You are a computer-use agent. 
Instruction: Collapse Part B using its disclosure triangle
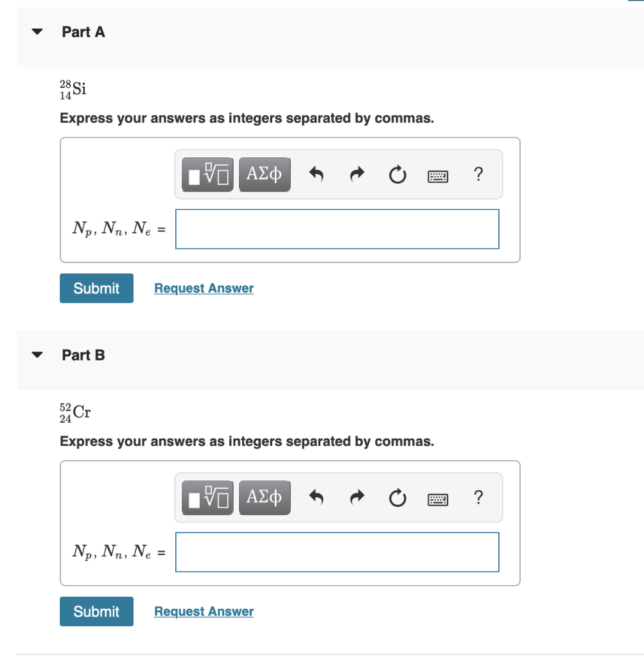(x=37, y=354)
